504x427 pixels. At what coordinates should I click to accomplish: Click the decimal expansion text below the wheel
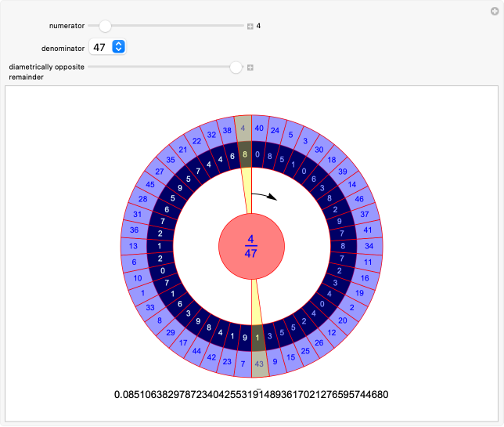[250, 394]
